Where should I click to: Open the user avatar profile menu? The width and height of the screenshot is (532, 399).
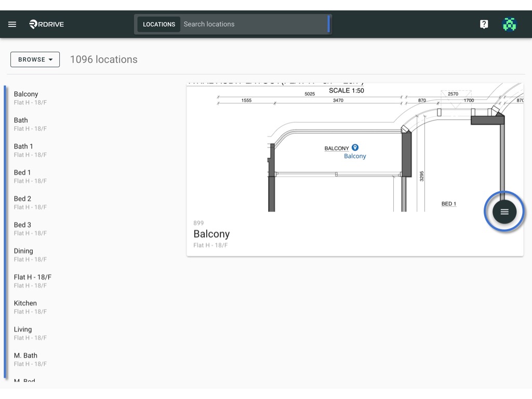click(509, 24)
